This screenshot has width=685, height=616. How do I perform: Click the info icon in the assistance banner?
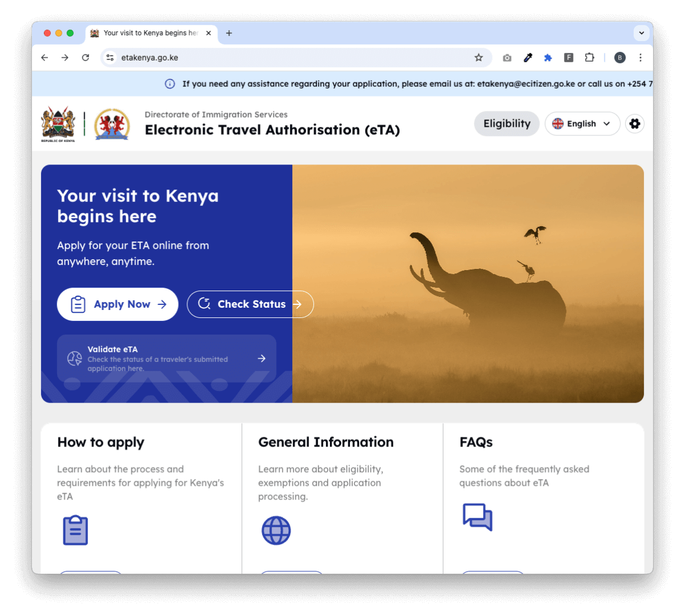tap(170, 84)
